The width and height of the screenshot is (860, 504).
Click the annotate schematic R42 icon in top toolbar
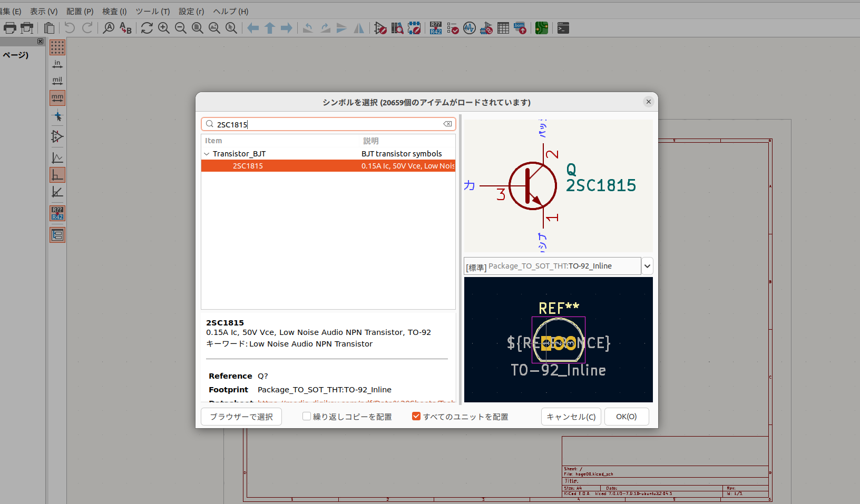click(x=435, y=28)
